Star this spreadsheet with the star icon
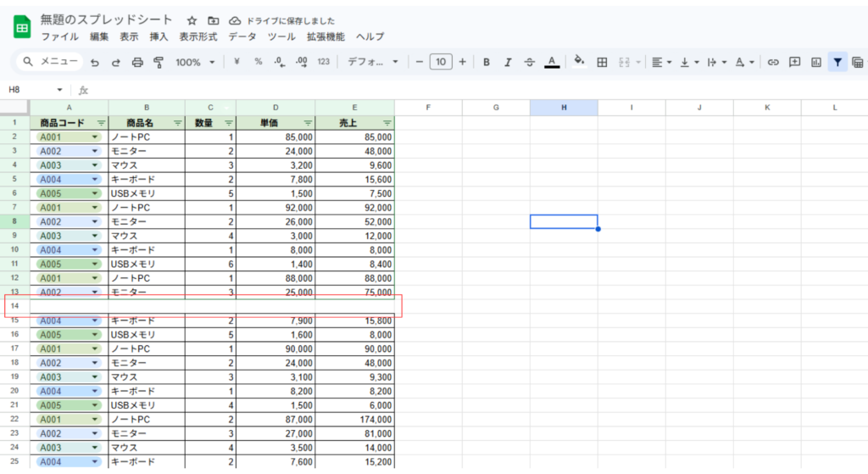The width and height of the screenshot is (868, 474). (x=192, y=20)
